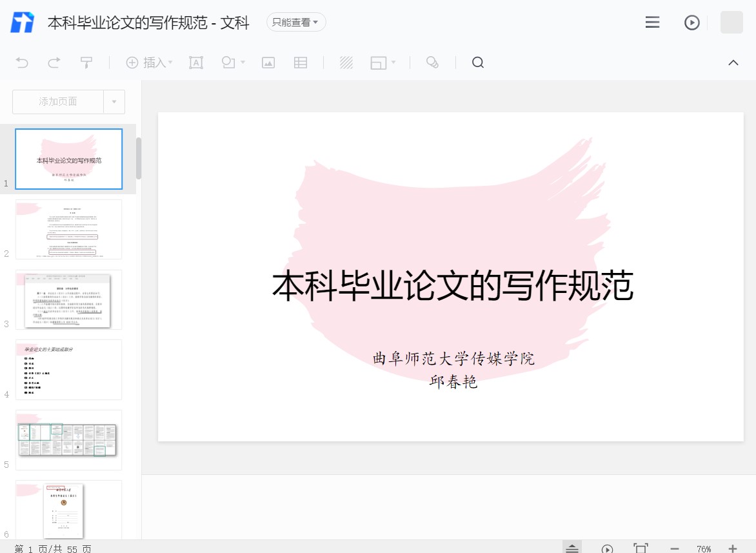Click the 添加页面 button
This screenshot has height=553, width=756.
coord(58,102)
